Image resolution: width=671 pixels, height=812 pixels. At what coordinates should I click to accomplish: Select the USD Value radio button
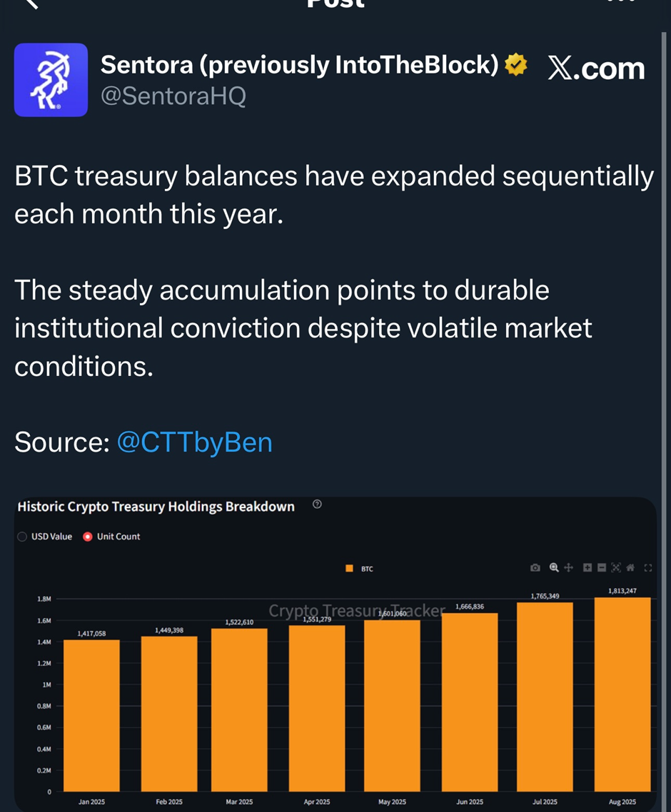coord(22,537)
